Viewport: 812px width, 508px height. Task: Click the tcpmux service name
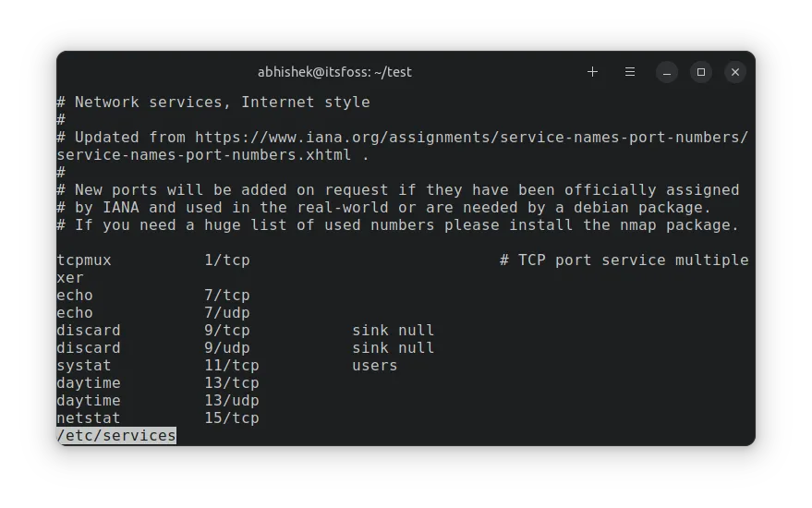(84, 260)
